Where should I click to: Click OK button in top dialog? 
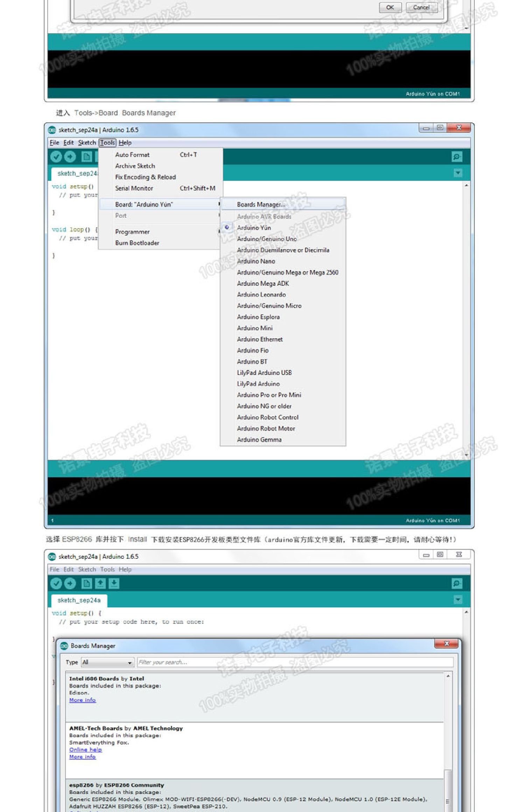pyautogui.click(x=390, y=7)
